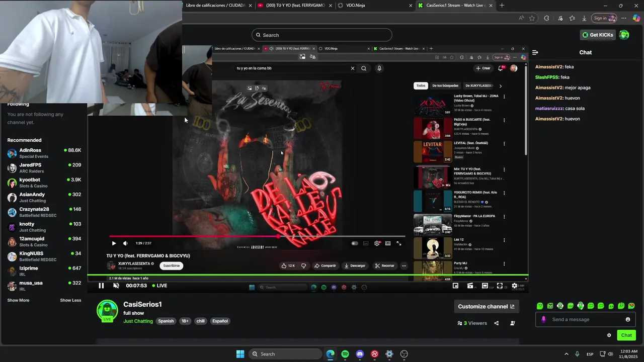644x362 pixels.
Task: Open Discord from the taskbar
Action: (360, 354)
